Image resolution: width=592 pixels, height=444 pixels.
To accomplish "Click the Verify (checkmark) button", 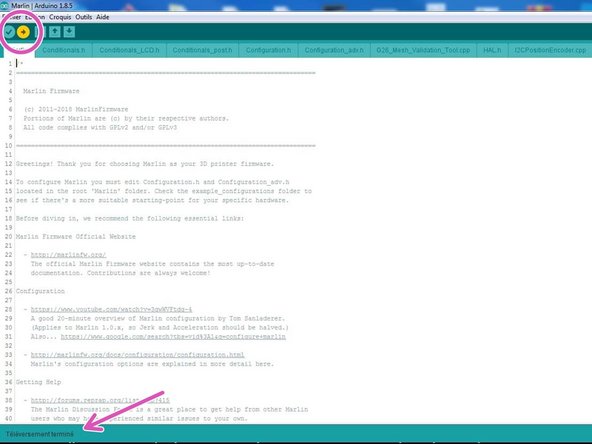I will tap(9, 32).
